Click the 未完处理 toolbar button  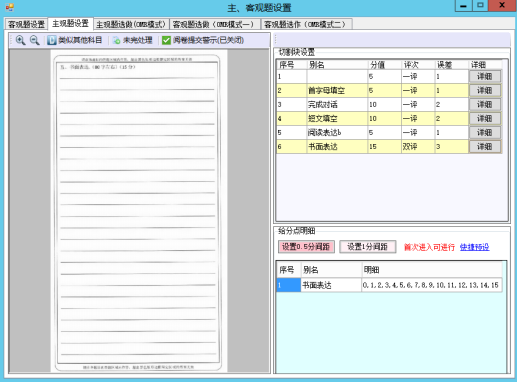(x=133, y=40)
